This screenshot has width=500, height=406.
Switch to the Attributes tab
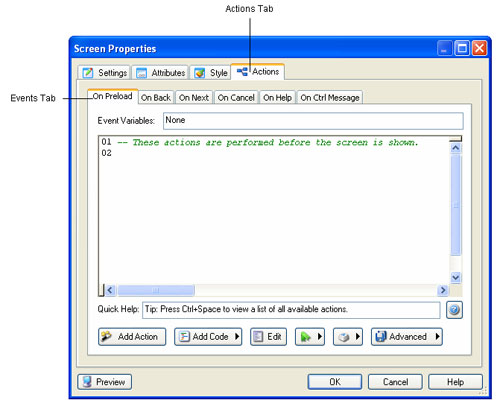click(x=161, y=72)
